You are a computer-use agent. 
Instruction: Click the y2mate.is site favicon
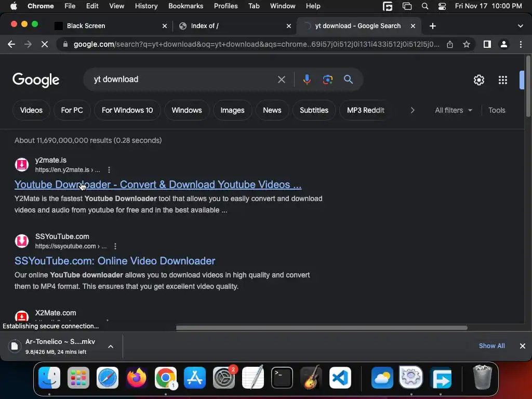coord(22,165)
